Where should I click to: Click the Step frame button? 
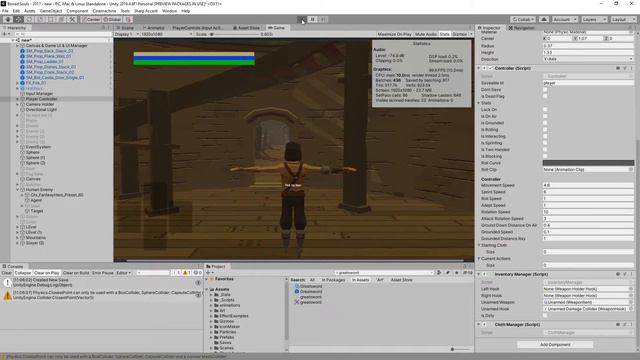click(x=323, y=19)
